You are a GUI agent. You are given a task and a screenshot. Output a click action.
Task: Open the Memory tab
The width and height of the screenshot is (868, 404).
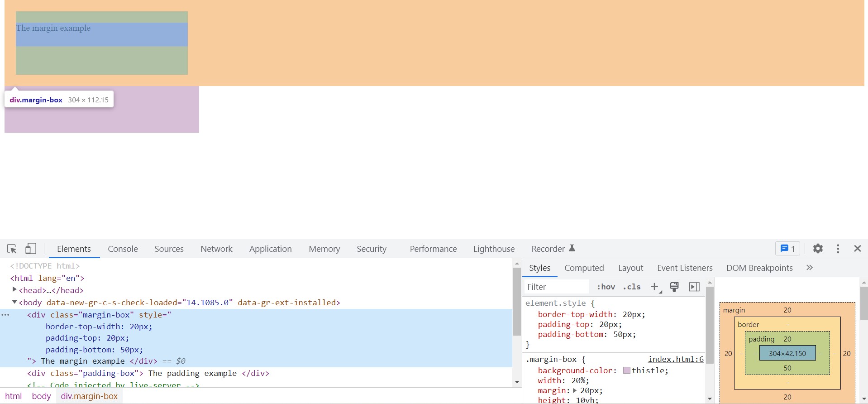click(x=324, y=249)
